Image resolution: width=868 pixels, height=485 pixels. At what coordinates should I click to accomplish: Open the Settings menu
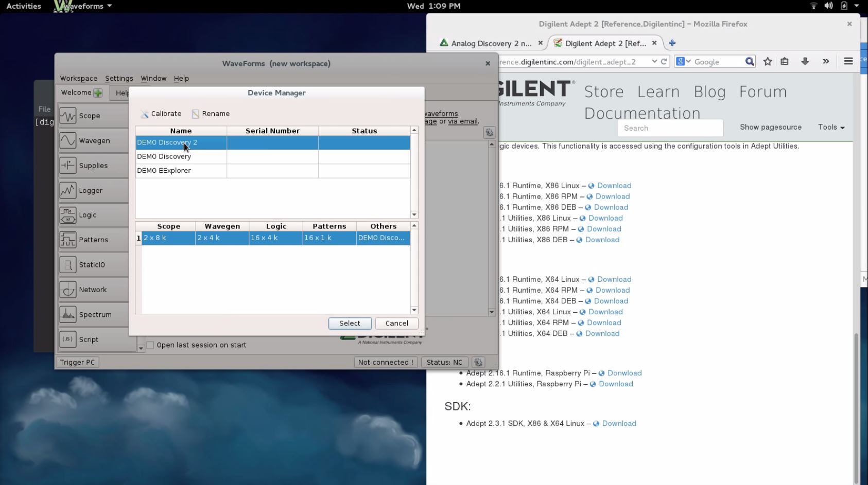pyautogui.click(x=119, y=78)
